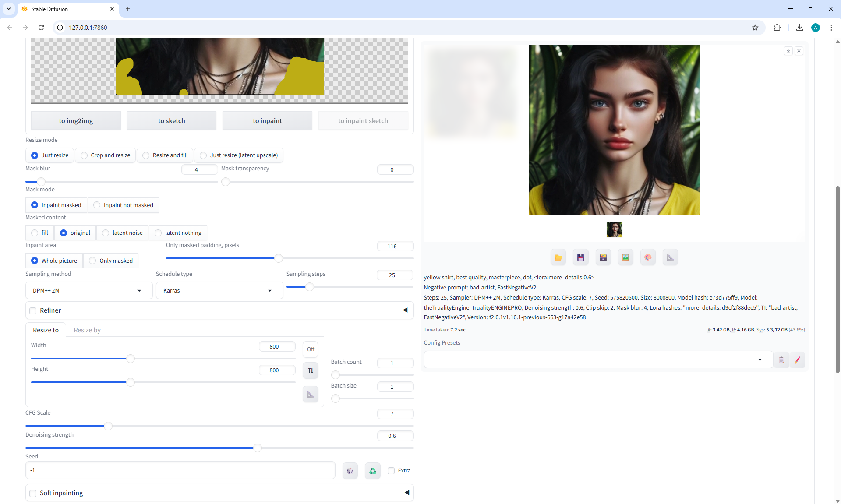
Task: Click the dice randomize seed button
Action: (x=350, y=471)
